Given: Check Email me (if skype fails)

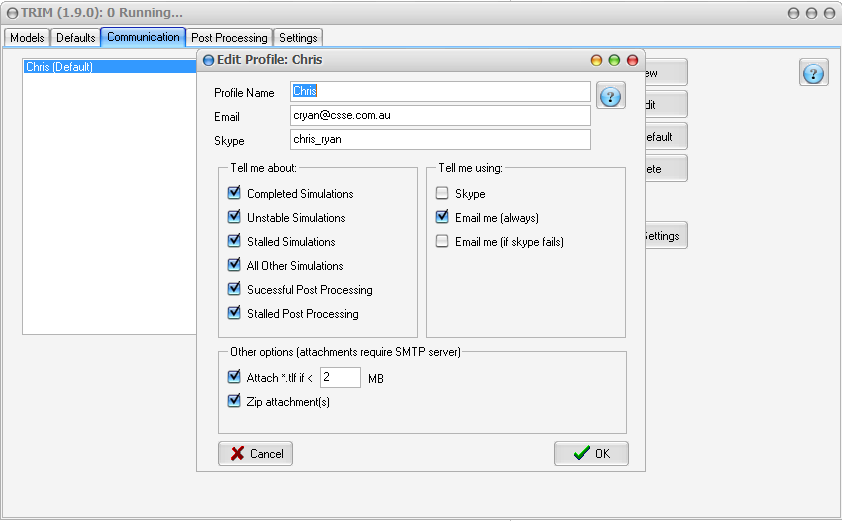Looking at the screenshot, I should point(442,241).
